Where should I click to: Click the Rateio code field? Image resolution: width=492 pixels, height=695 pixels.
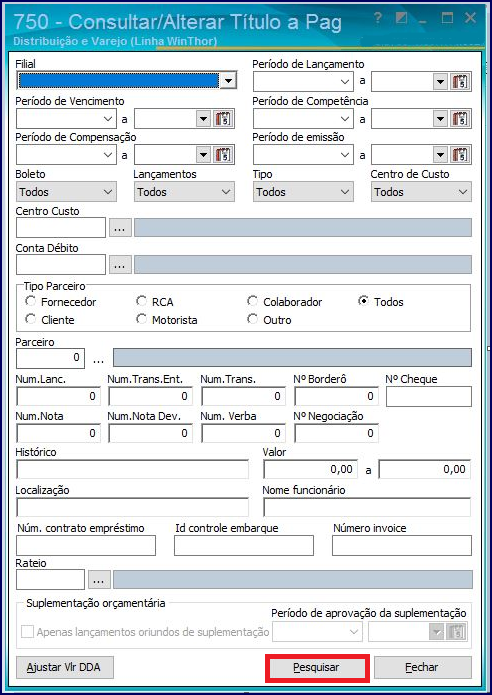click(50, 579)
